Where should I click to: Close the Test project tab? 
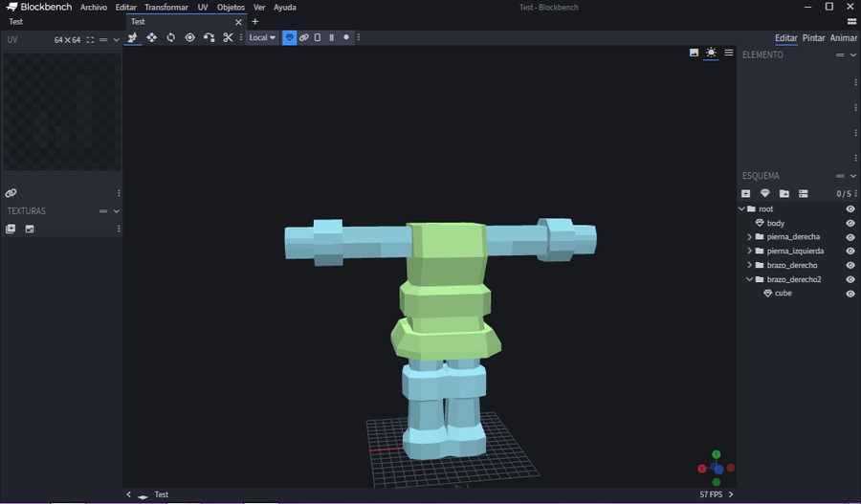(238, 22)
